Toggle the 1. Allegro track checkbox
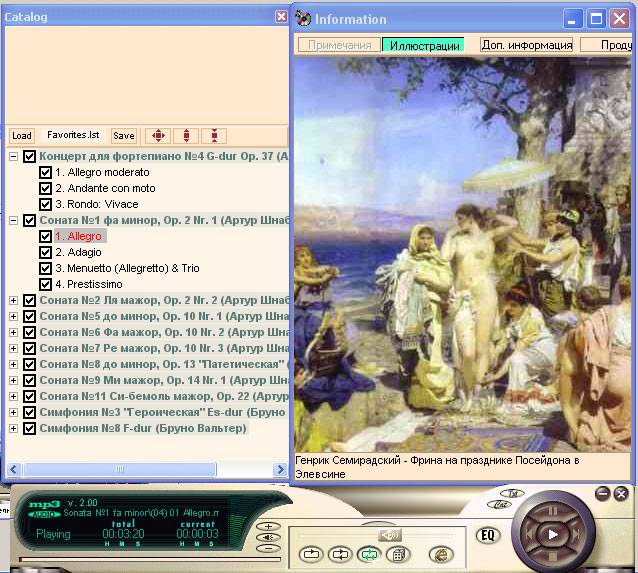This screenshot has width=638, height=573. [45, 236]
